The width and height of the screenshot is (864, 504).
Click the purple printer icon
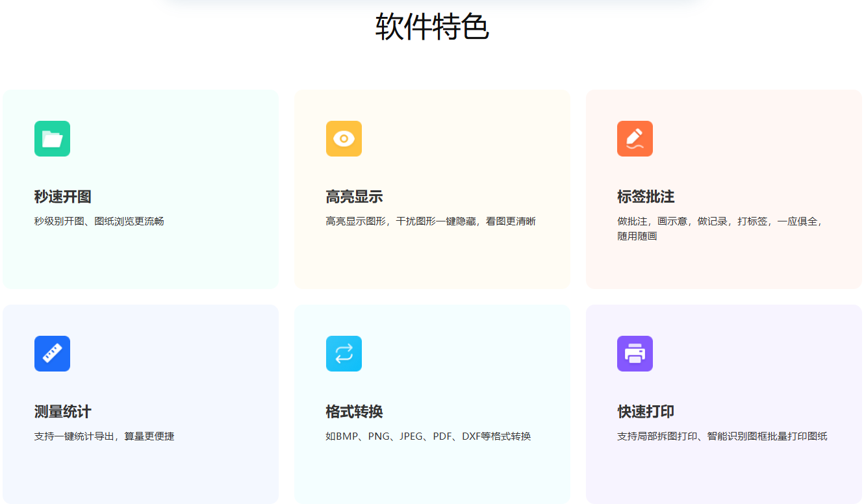pos(635,354)
